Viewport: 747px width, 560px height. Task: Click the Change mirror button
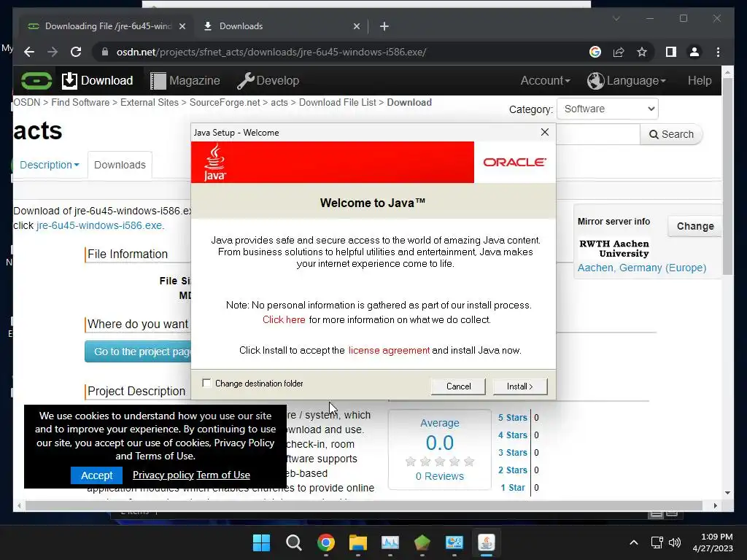tap(695, 226)
